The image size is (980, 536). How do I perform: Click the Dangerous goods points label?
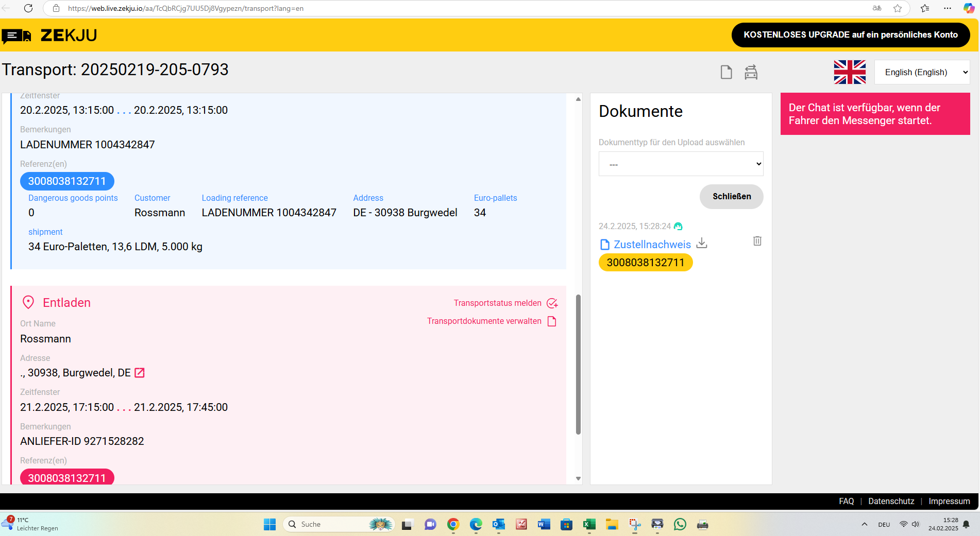pyautogui.click(x=73, y=198)
